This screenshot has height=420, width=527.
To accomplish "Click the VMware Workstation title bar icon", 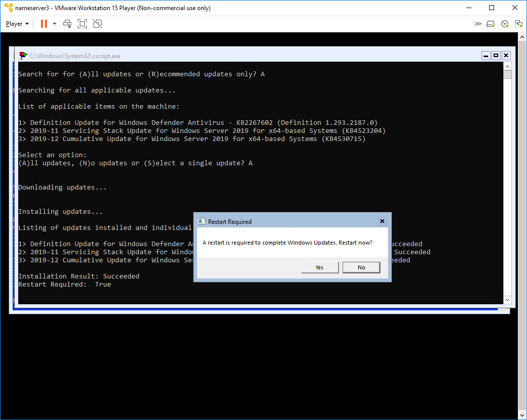I will coord(9,8).
